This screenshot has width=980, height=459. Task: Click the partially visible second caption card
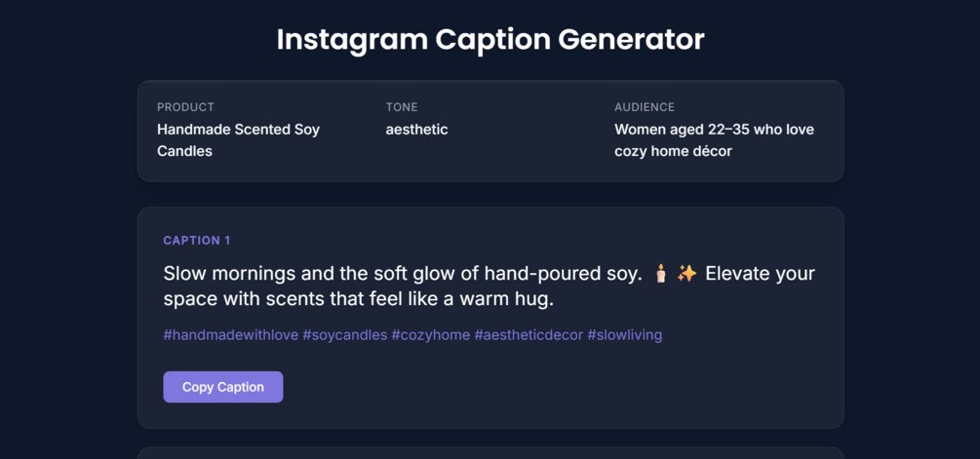point(490,453)
